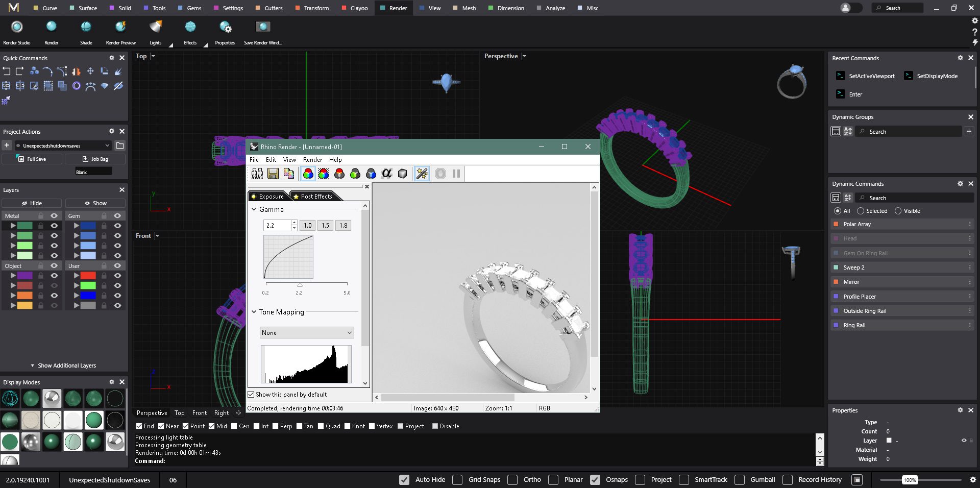The image size is (980, 488).
Task: Enable the Cen osnap checkbox
Action: point(234,426)
